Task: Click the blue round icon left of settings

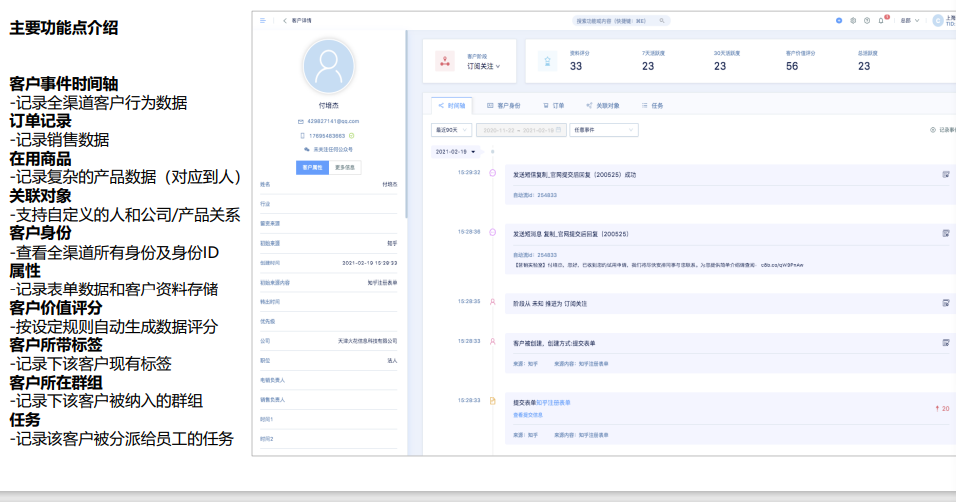Action: (839, 20)
